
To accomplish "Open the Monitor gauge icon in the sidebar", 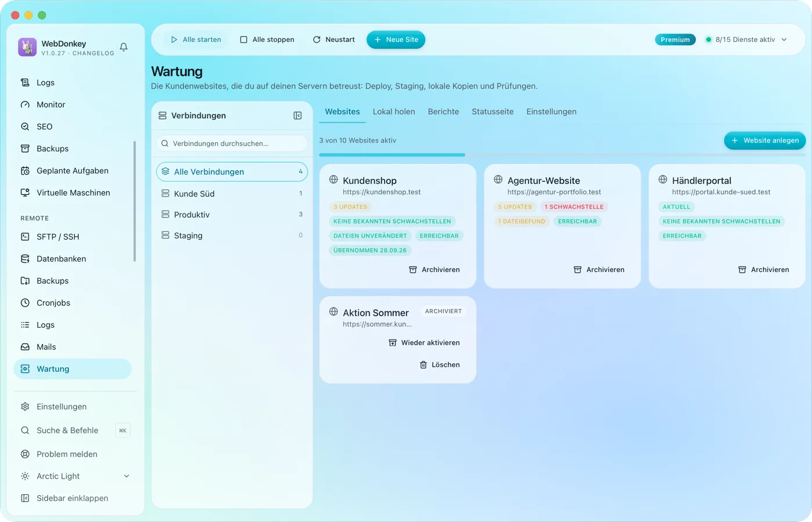I will coord(25,104).
